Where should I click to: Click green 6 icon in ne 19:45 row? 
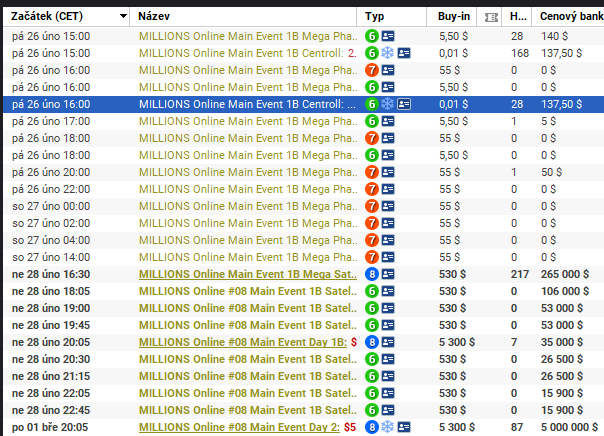coord(372,325)
